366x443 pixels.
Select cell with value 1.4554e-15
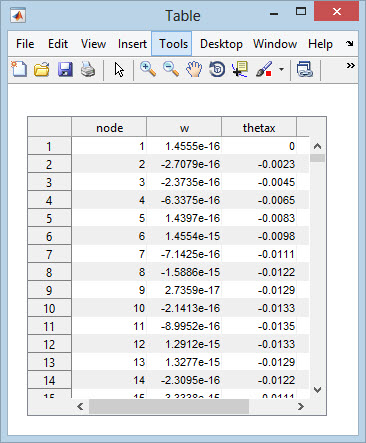[x=184, y=236]
